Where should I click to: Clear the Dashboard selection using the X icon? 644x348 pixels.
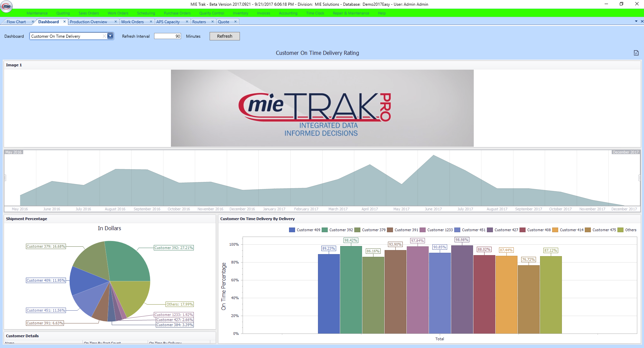[x=104, y=36]
